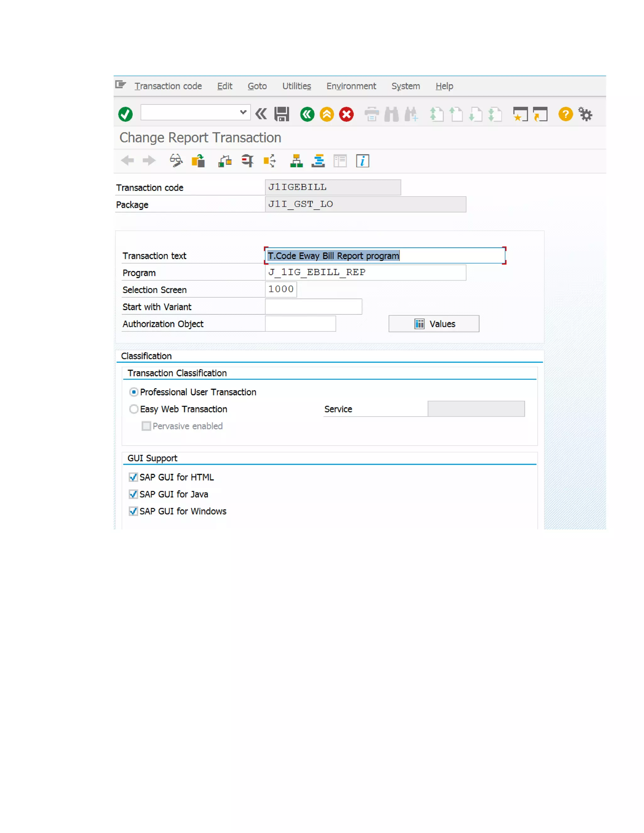Screen dimensions: 644x833
Task: Click the blue stacked-lines navigation stack icon
Action: click(x=318, y=161)
